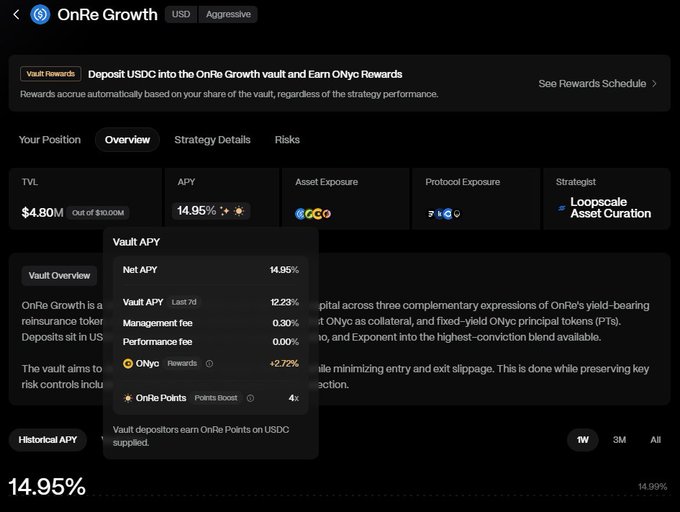680x512 pixels.
Task: Click first blue Asset Exposure token icon
Action: click(x=300, y=214)
